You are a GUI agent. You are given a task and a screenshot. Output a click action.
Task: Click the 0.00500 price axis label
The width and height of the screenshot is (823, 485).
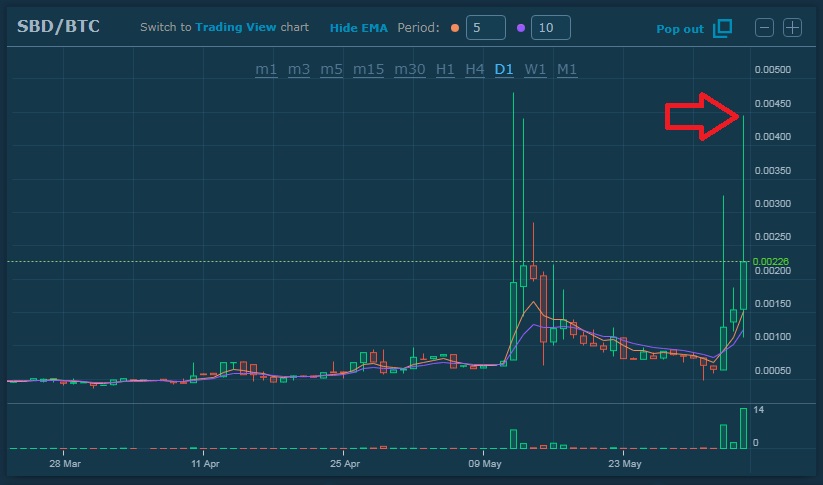click(x=773, y=70)
